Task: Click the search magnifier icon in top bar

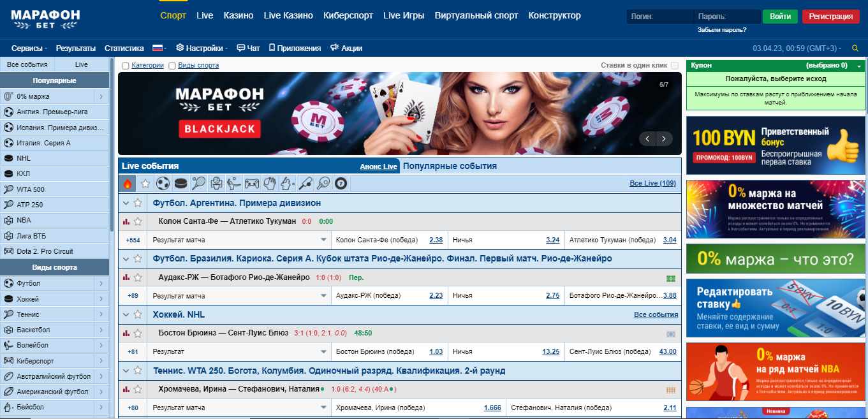Action: (855, 48)
